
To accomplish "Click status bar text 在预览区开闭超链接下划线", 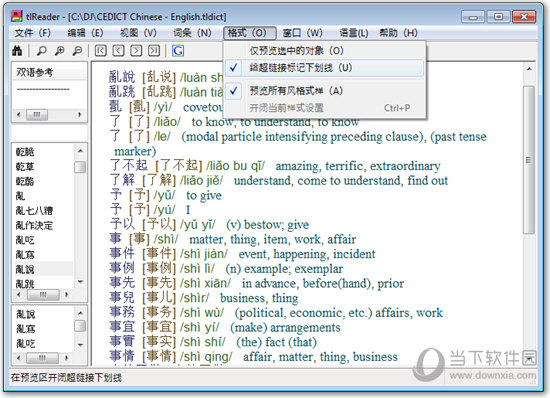I will click(66, 378).
